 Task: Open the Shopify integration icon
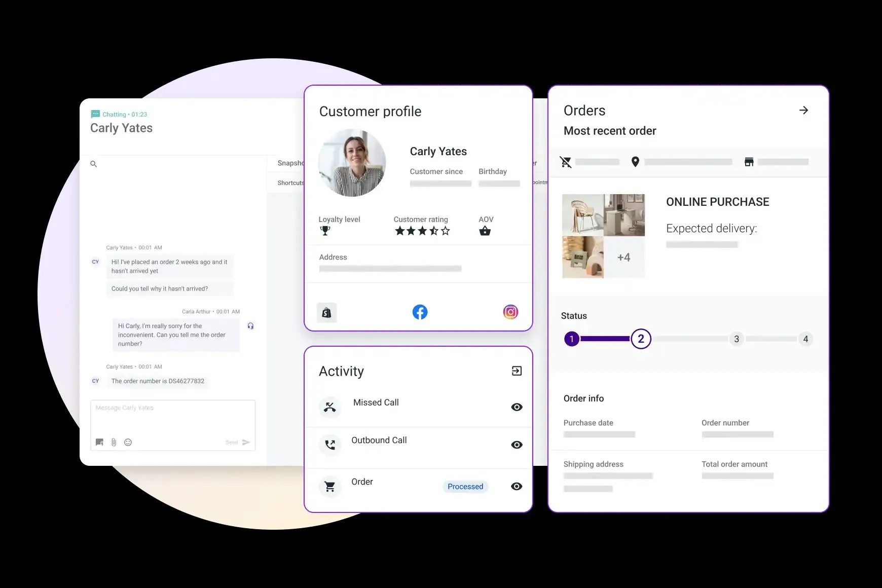point(326,313)
